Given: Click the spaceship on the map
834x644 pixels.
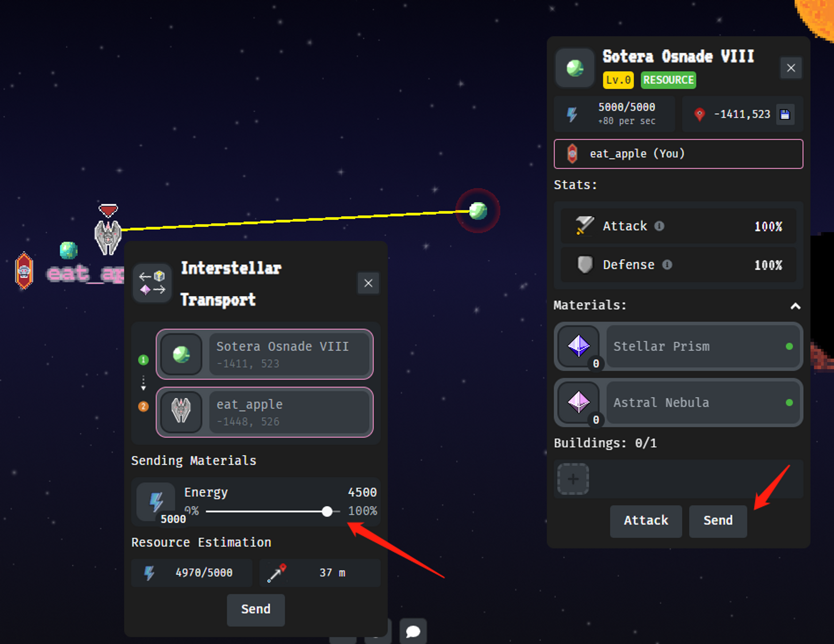Looking at the screenshot, I should (108, 237).
